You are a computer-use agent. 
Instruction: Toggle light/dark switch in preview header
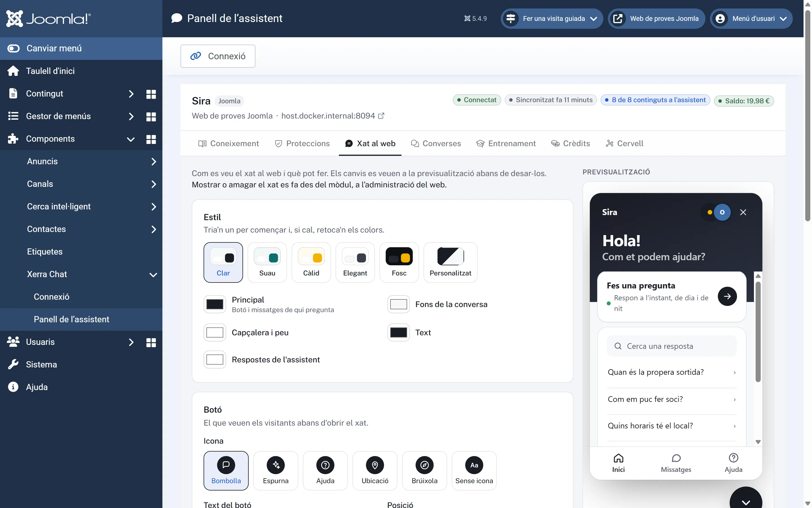716,212
